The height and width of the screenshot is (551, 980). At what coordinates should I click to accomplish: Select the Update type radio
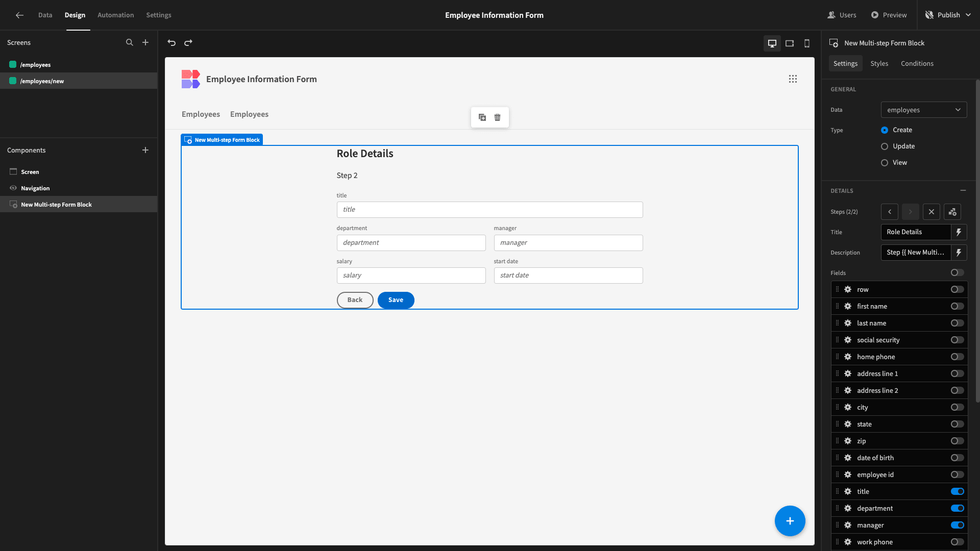point(885,146)
